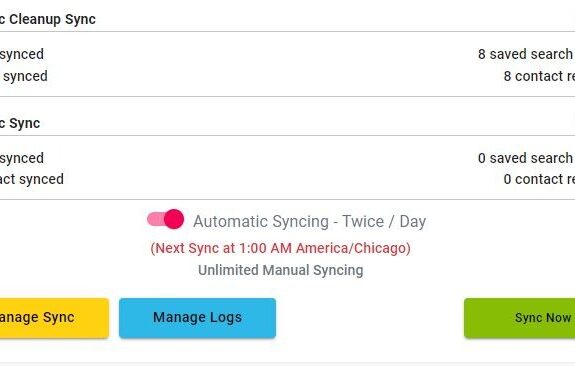Click the divider line under Cleanup Sync heading

288,32
